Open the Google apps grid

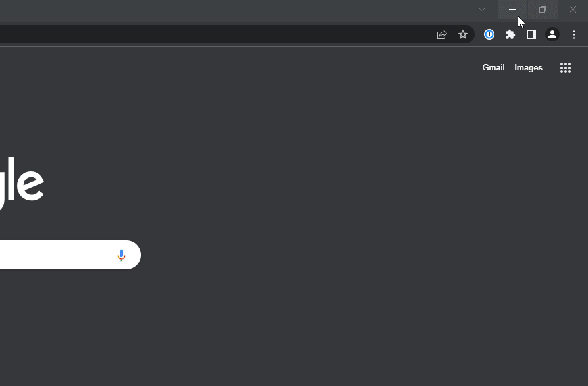[566, 68]
